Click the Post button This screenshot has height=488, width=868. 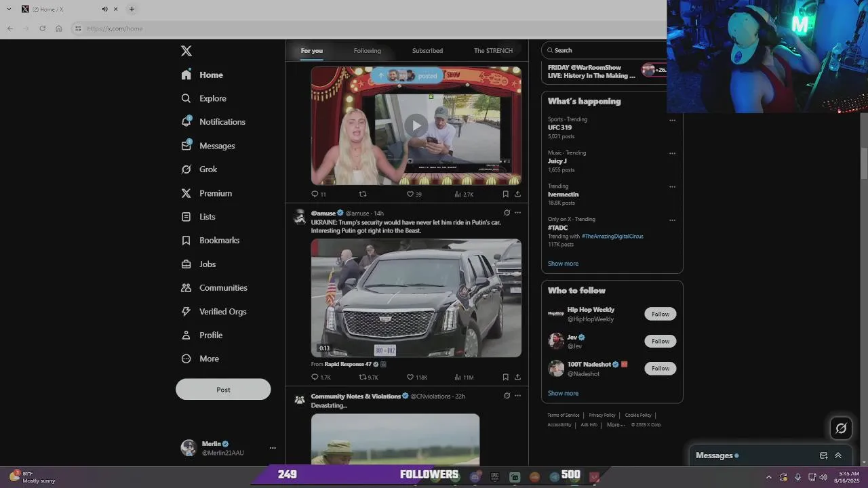pyautogui.click(x=223, y=390)
